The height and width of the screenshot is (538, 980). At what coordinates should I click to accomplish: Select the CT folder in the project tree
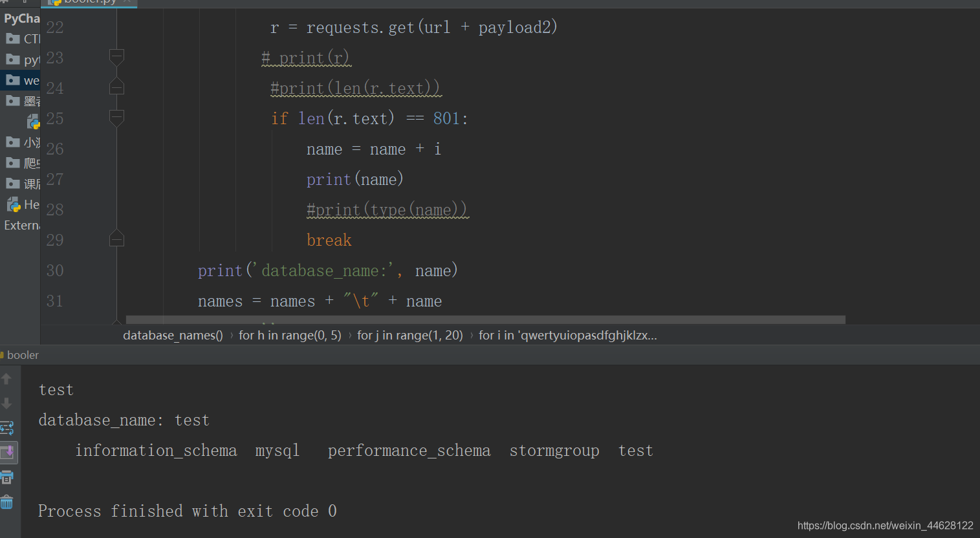pyautogui.click(x=22, y=39)
